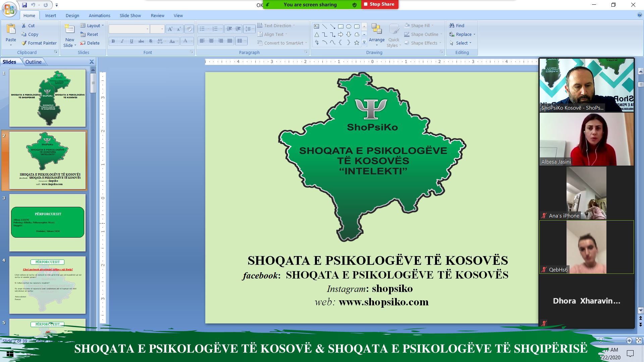
Task: Click Albesa Jasini video tile
Action: point(586,139)
